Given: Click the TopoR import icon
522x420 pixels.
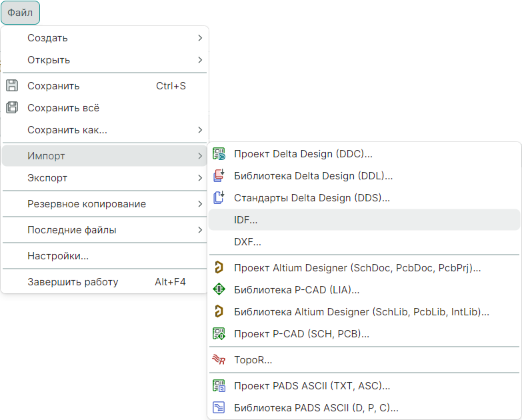Looking at the screenshot, I should click(x=219, y=360).
